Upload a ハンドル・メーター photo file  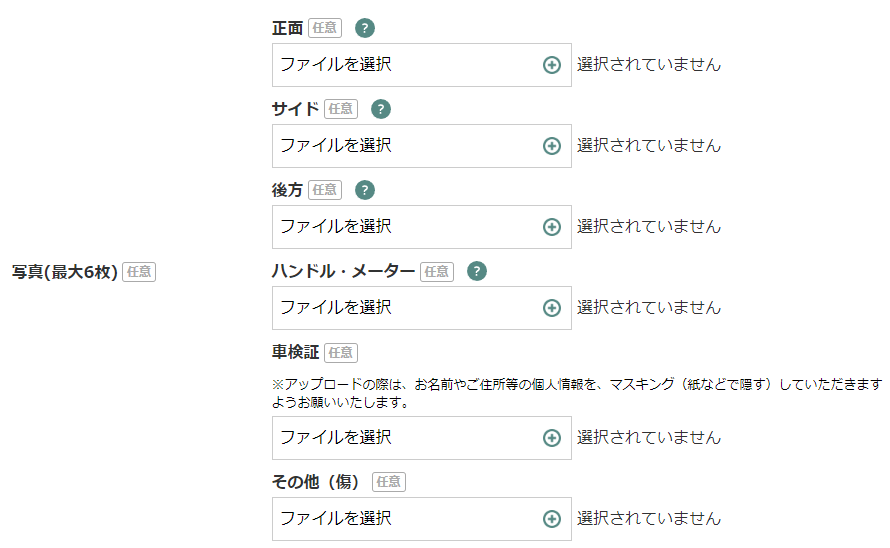click(410, 308)
